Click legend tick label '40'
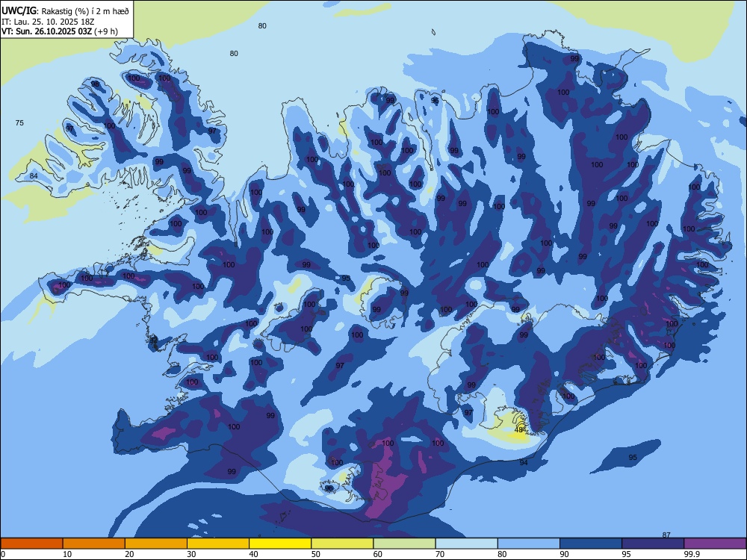 point(253,554)
